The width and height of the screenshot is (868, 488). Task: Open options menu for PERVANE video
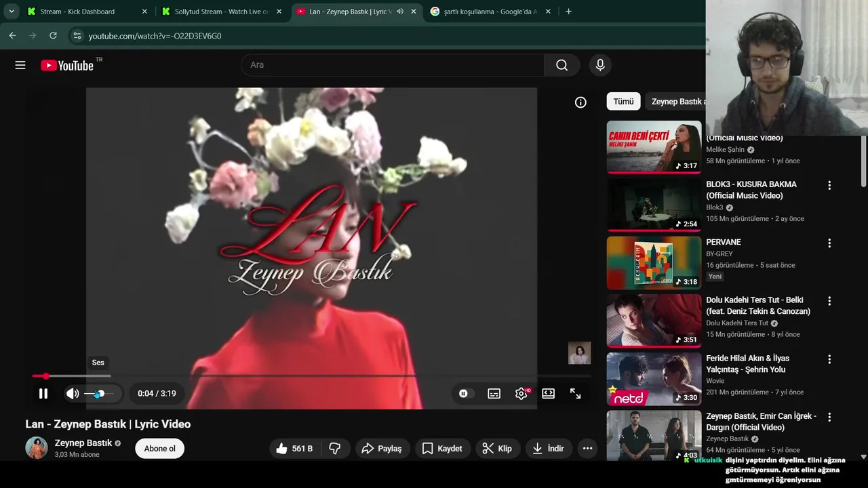pyautogui.click(x=829, y=243)
